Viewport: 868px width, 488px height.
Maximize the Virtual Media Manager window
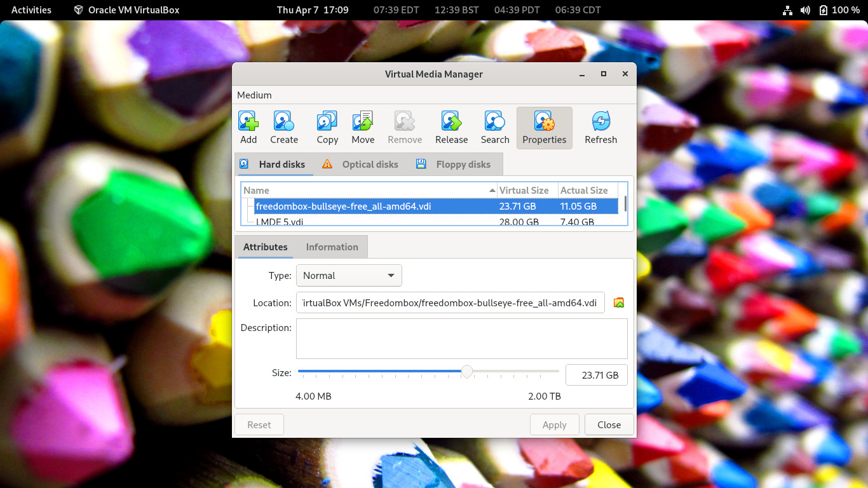point(604,74)
